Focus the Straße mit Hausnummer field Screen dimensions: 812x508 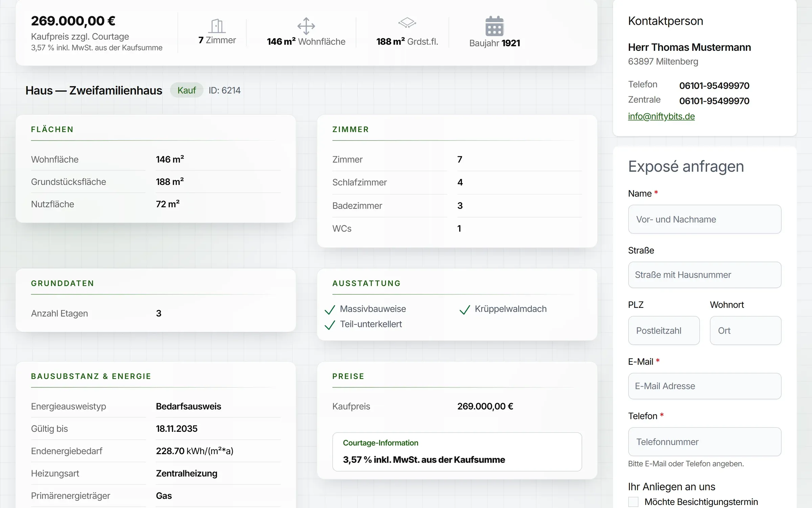pyautogui.click(x=705, y=275)
